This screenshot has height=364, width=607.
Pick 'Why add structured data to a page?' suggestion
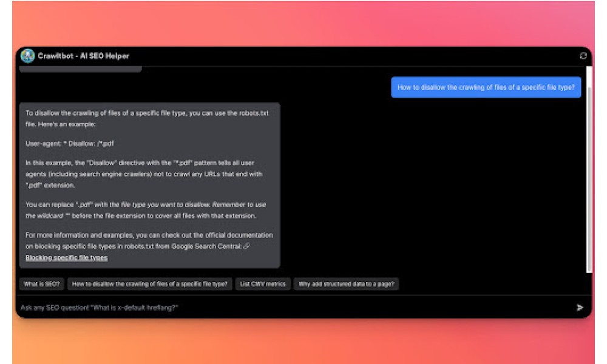(x=346, y=284)
